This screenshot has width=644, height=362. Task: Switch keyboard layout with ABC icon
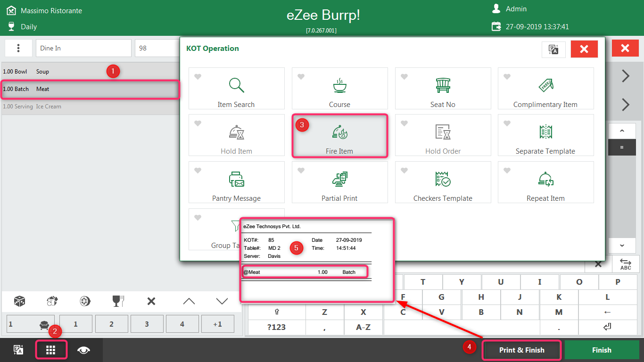click(626, 264)
